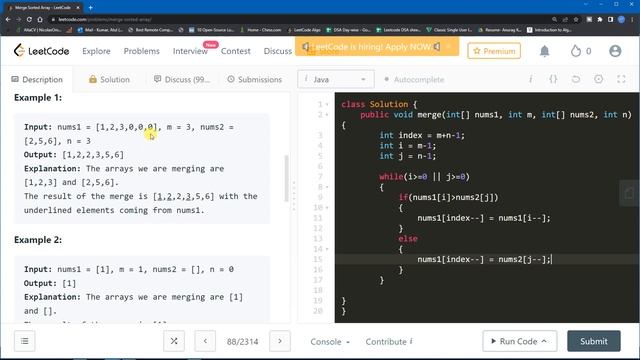Open the Submissions tab
Image resolution: width=640 pixels, height=360 pixels.
[x=255, y=79]
